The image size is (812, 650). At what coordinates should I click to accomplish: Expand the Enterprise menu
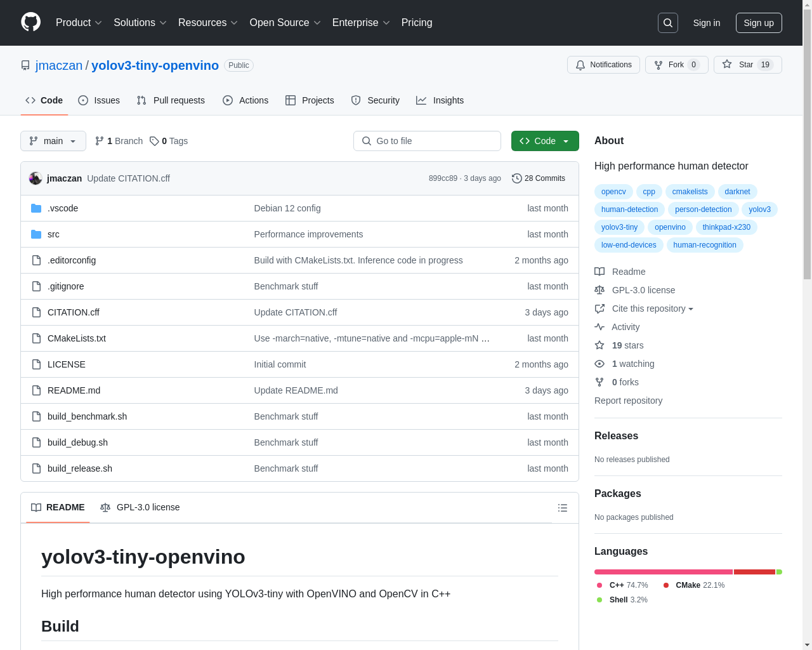361,23
